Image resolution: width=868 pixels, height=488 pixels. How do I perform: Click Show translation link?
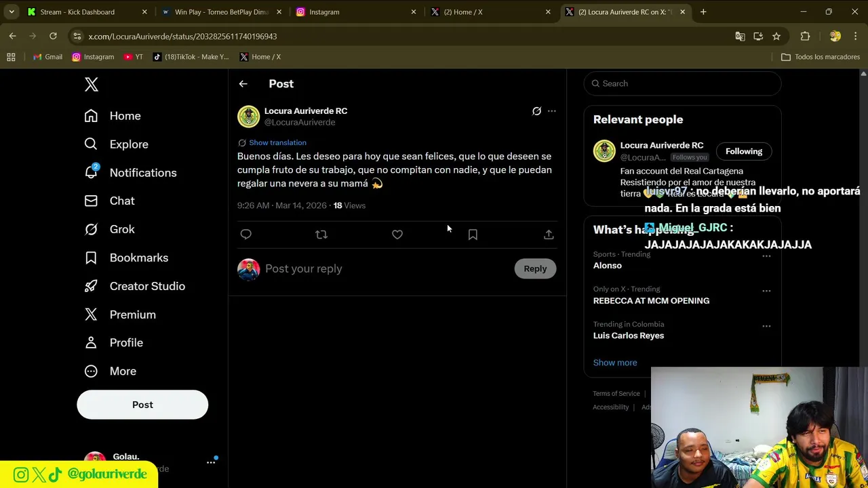(x=277, y=143)
